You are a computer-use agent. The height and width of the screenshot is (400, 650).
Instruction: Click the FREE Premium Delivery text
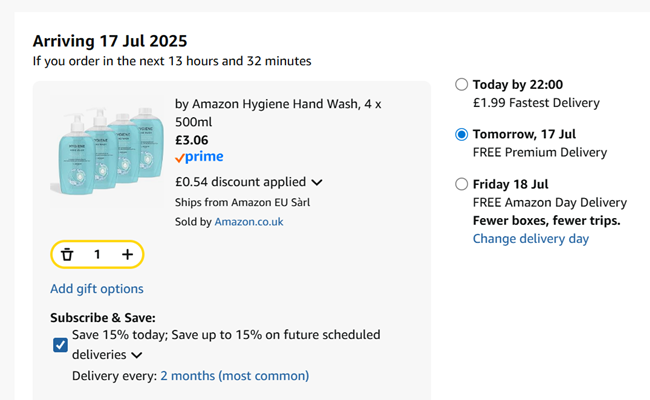point(539,152)
